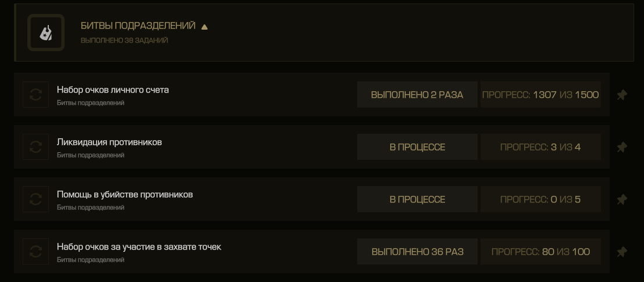This screenshot has height=282, width=644.
Task: Open Набор очков за участие в захвате точек
Action: click(x=139, y=247)
